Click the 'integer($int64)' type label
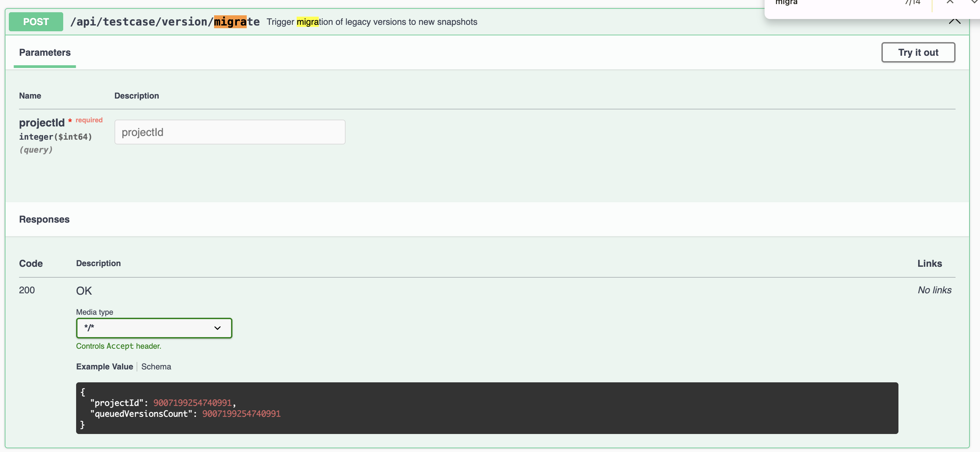Viewport: 980px width, 452px height. pyautogui.click(x=55, y=137)
